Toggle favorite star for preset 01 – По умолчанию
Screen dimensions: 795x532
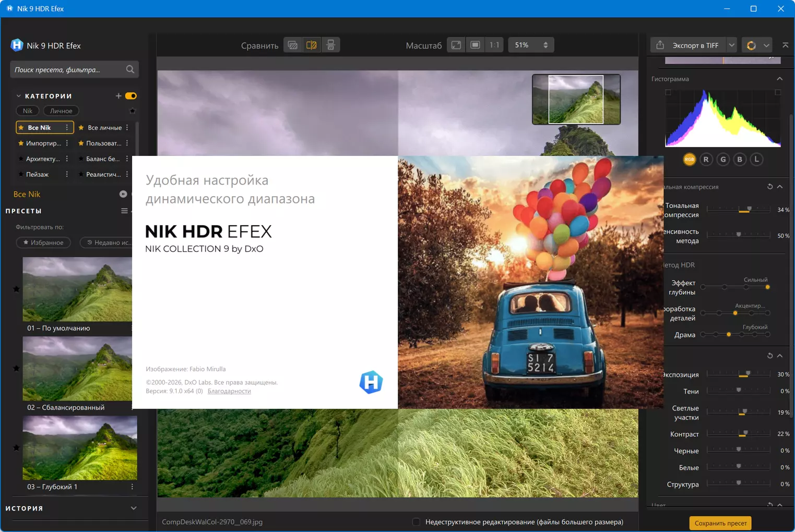click(x=16, y=289)
